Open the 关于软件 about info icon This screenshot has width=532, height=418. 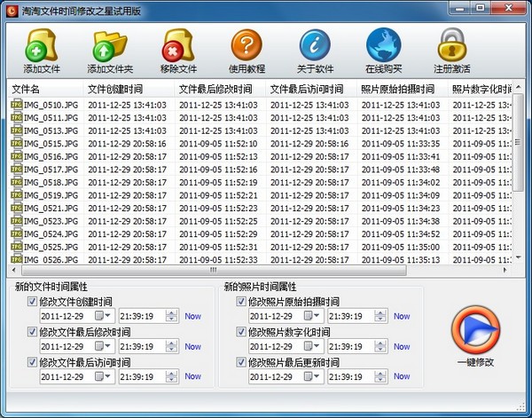coord(315,45)
